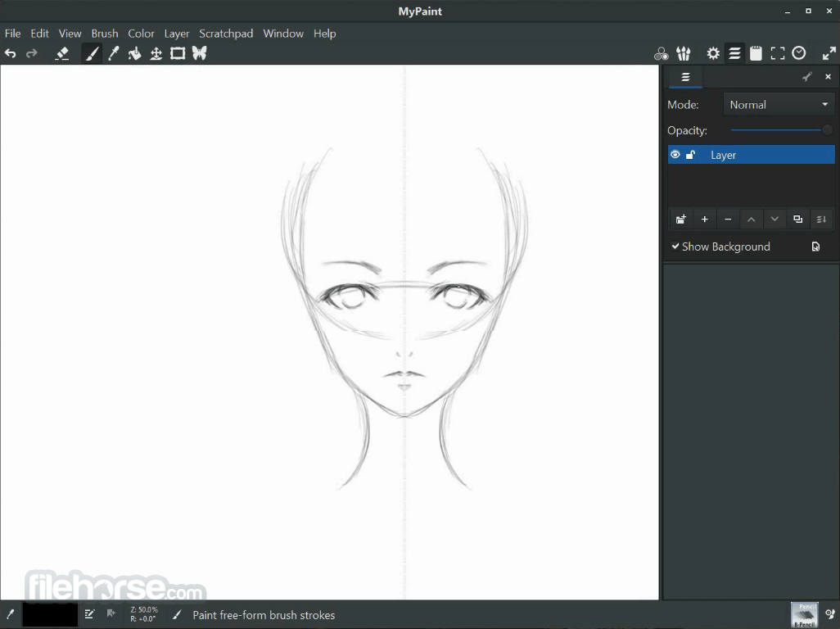Image resolution: width=840 pixels, height=629 pixels.
Task: Close the Layers panel tab
Action: (829, 77)
